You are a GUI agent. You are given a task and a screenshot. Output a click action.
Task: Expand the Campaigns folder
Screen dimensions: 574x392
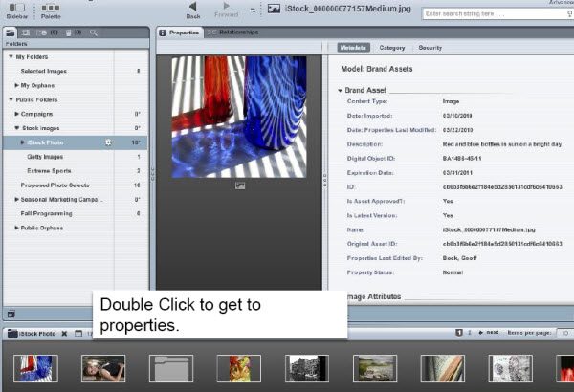16,114
